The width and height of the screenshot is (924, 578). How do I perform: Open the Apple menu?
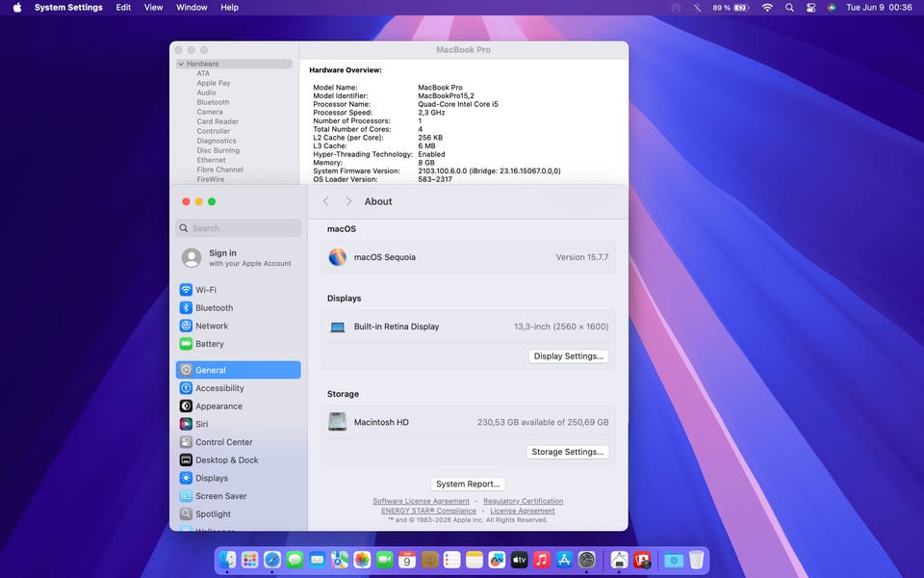(x=17, y=8)
